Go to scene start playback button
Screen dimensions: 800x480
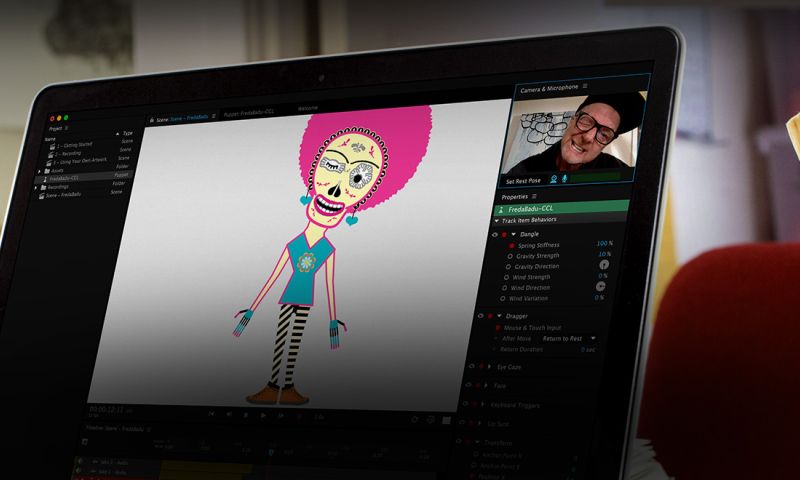click(x=211, y=414)
